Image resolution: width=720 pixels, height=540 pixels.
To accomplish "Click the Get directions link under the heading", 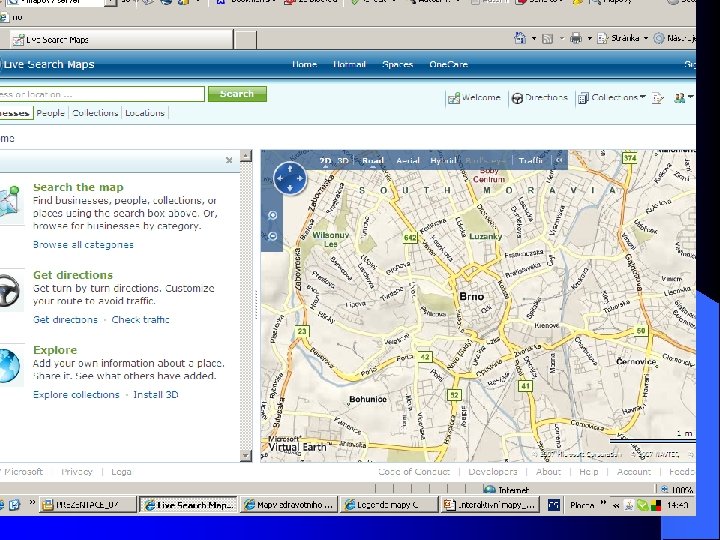I will pos(65,320).
